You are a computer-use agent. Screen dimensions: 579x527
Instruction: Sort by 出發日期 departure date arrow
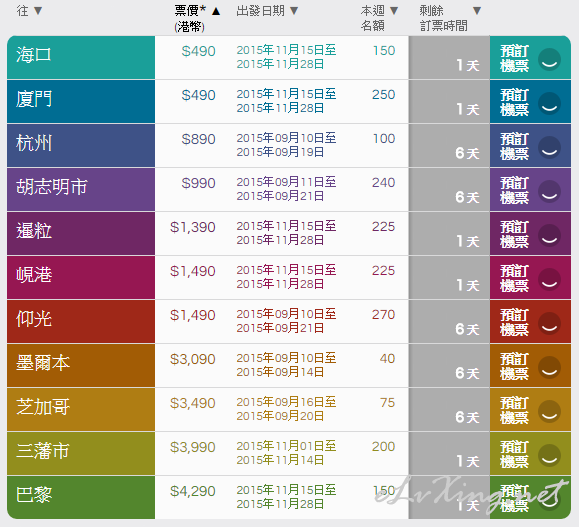[x=294, y=11]
